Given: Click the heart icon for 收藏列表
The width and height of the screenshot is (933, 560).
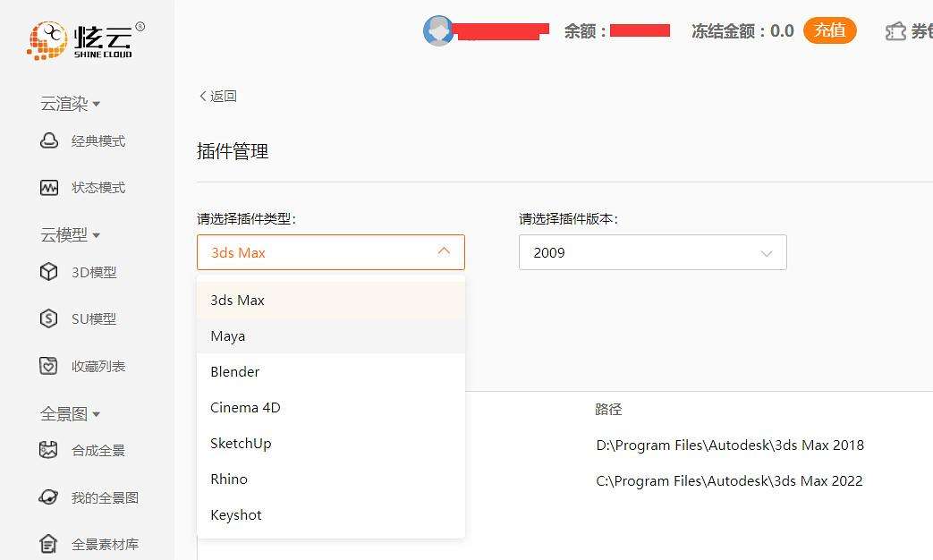Looking at the screenshot, I should click(49, 366).
